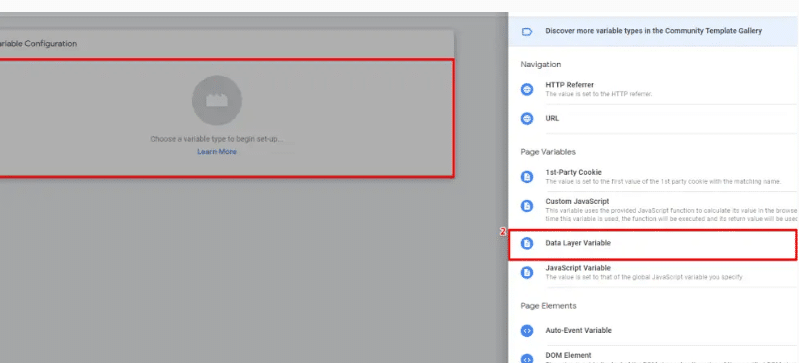Click the Page Elements section heading
Image resolution: width=799 pixels, height=363 pixels.
[548, 306]
